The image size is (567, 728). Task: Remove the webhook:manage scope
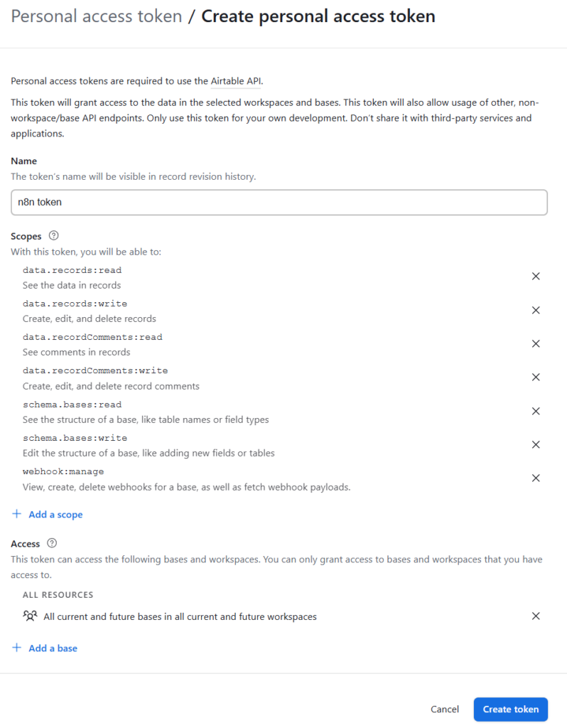[x=536, y=478]
